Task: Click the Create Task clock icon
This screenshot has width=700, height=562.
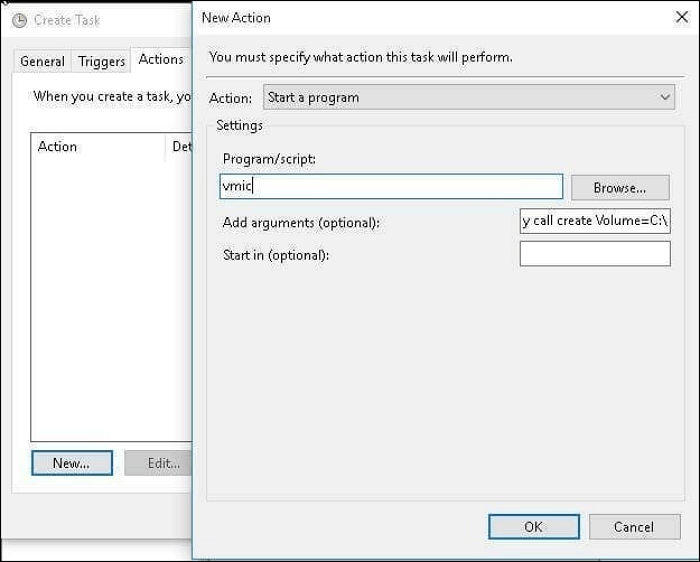Action: [19, 21]
